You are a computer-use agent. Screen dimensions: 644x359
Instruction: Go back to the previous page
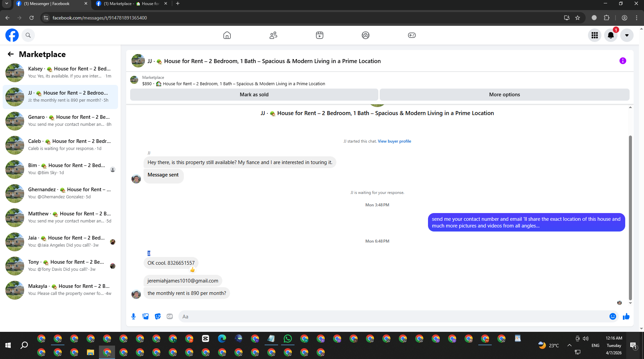[x=7, y=18]
